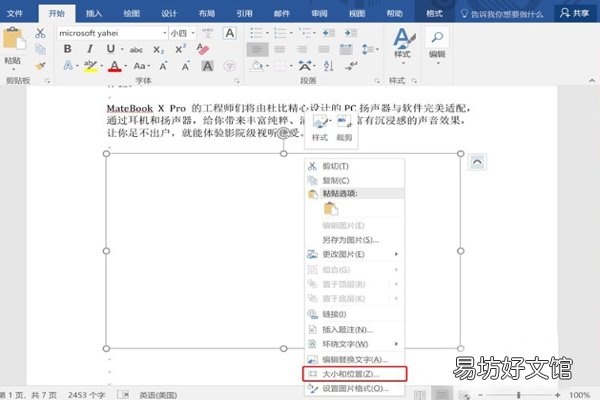The image size is (600, 400).
Task: Toggle Bold formatting
Action: pyautogui.click(x=67, y=49)
